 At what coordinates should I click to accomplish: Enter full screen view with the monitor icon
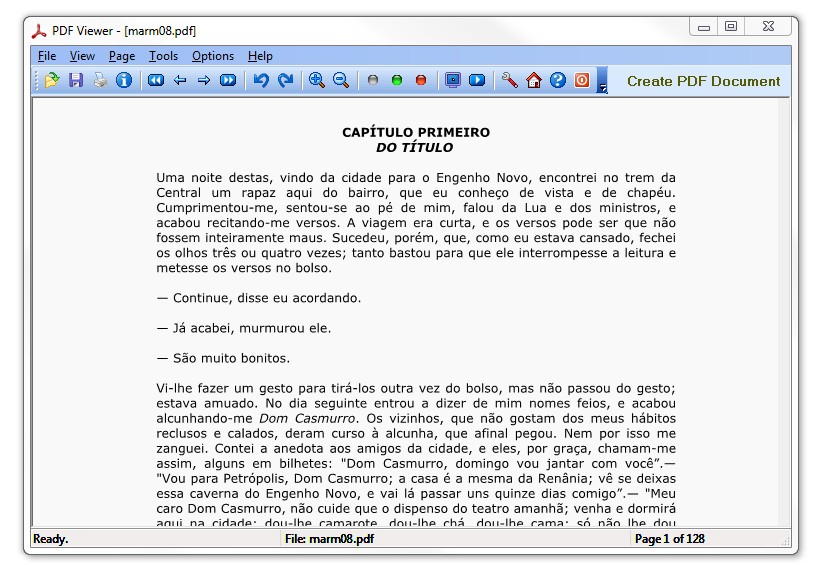(x=453, y=80)
